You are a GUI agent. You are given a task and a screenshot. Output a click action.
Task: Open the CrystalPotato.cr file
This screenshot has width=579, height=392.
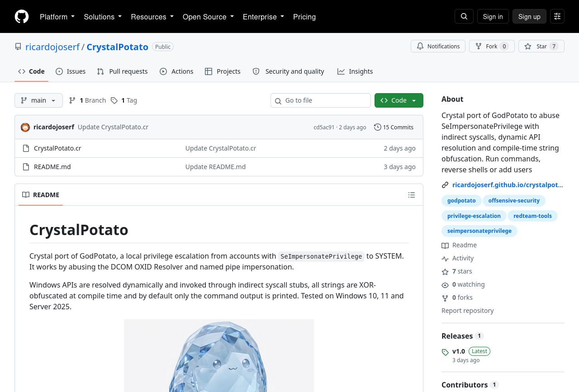click(57, 148)
